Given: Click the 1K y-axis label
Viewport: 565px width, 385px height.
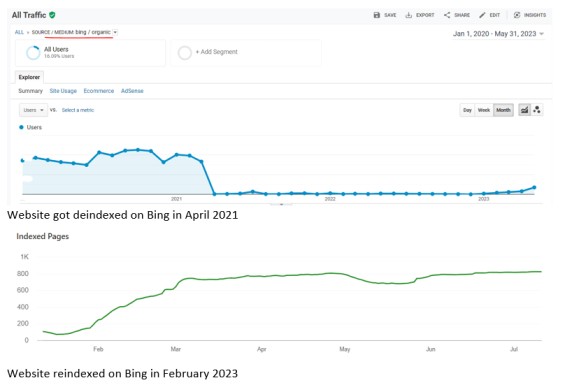Looking at the screenshot, I should [x=24, y=257].
